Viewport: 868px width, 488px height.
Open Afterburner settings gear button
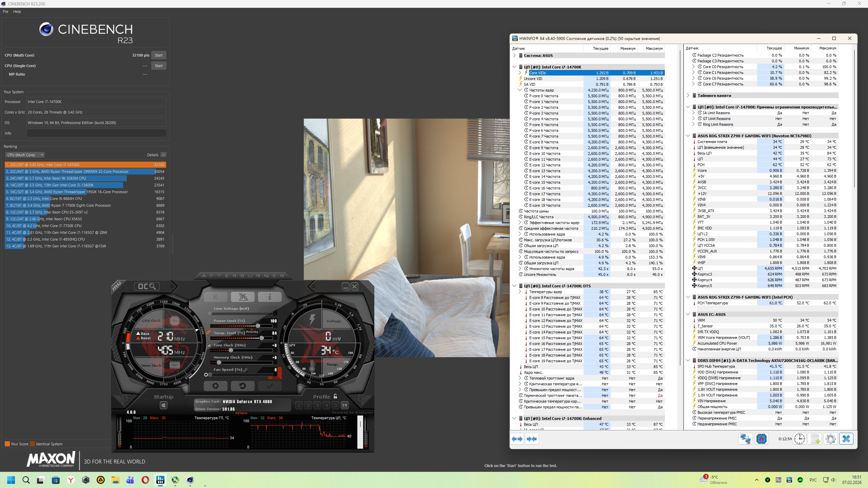coord(215,386)
